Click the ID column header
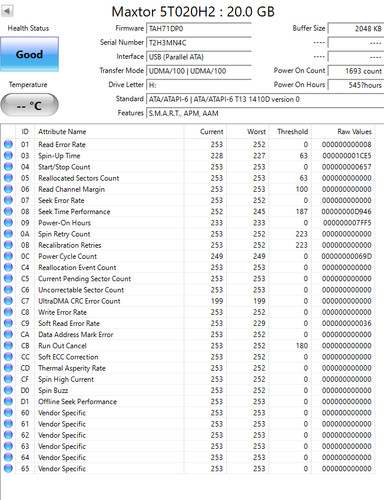 click(25, 132)
